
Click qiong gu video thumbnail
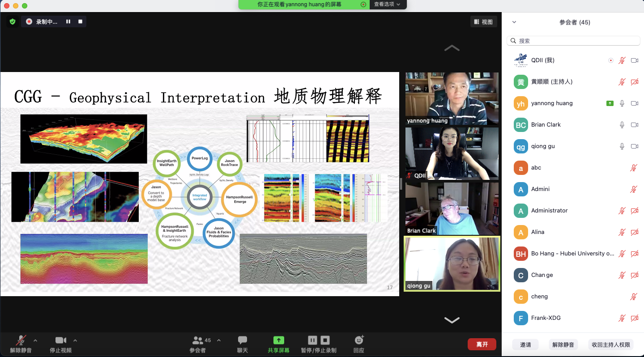[452, 264]
